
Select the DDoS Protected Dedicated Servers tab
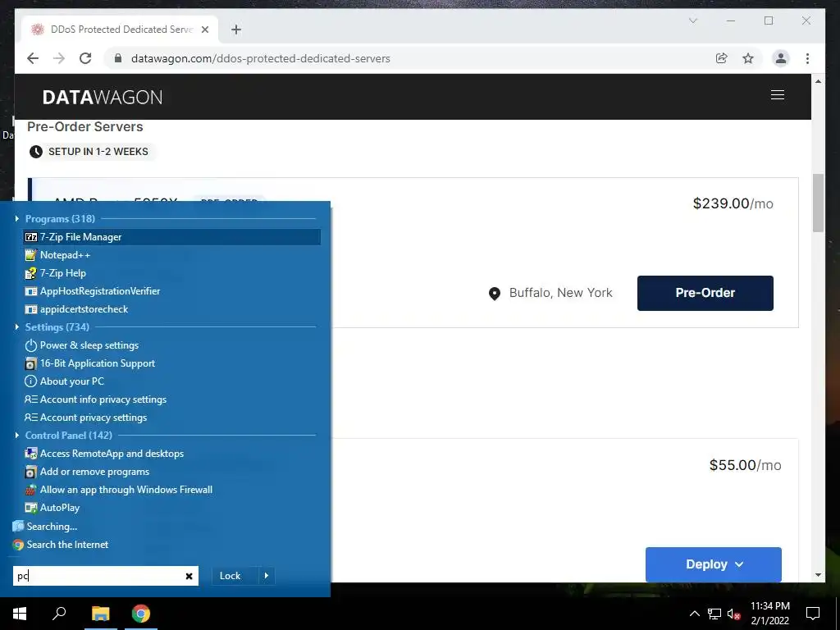(120, 30)
